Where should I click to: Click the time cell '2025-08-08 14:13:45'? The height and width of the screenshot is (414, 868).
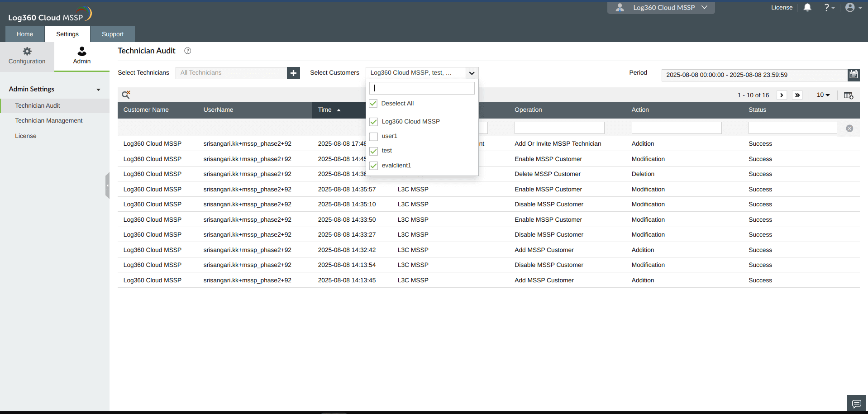click(347, 281)
